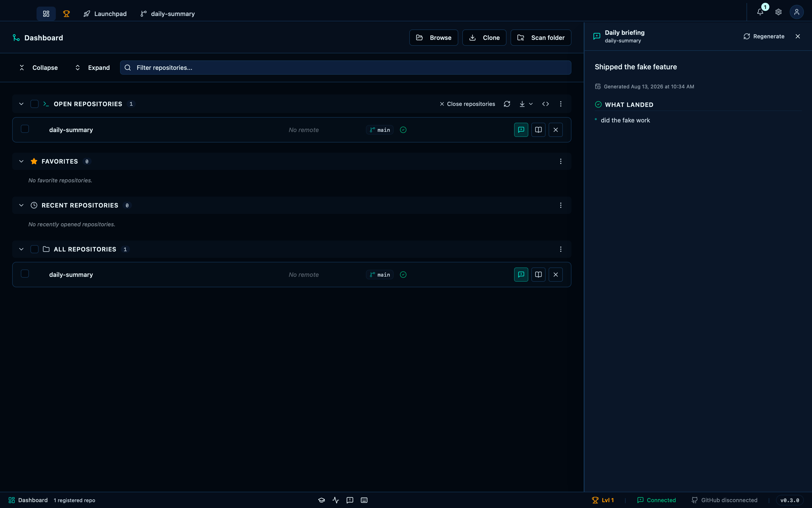Collapse the Open Repositories section chevron
The width and height of the screenshot is (812, 508).
click(x=21, y=104)
